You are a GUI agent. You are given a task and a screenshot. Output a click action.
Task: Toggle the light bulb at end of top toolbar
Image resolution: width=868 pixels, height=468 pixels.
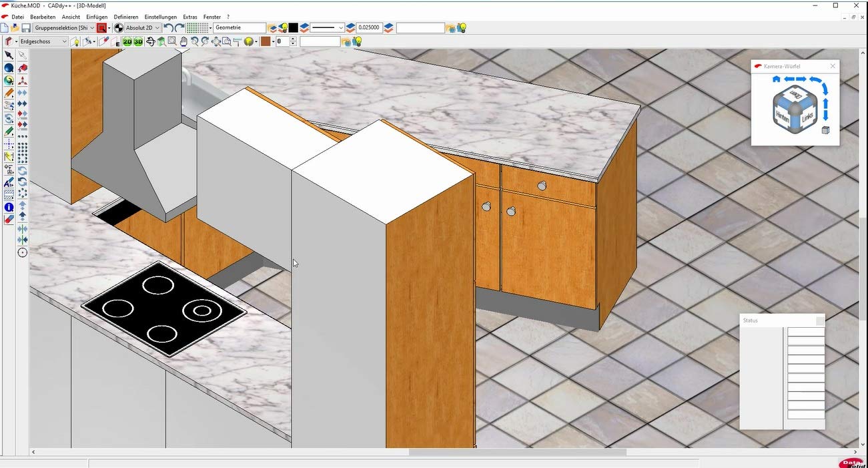tap(461, 28)
